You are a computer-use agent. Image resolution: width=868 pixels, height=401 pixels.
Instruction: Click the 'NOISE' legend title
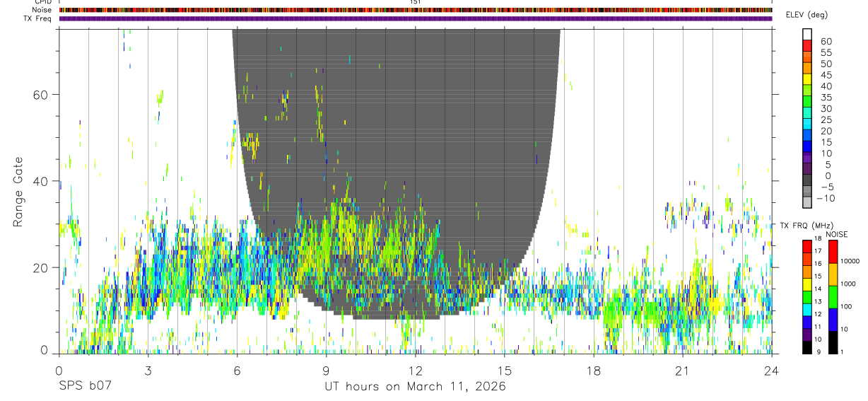836,234
